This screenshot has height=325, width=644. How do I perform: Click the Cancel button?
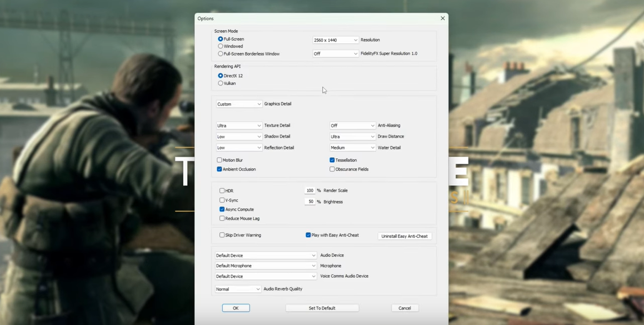pyautogui.click(x=405, y=308)
